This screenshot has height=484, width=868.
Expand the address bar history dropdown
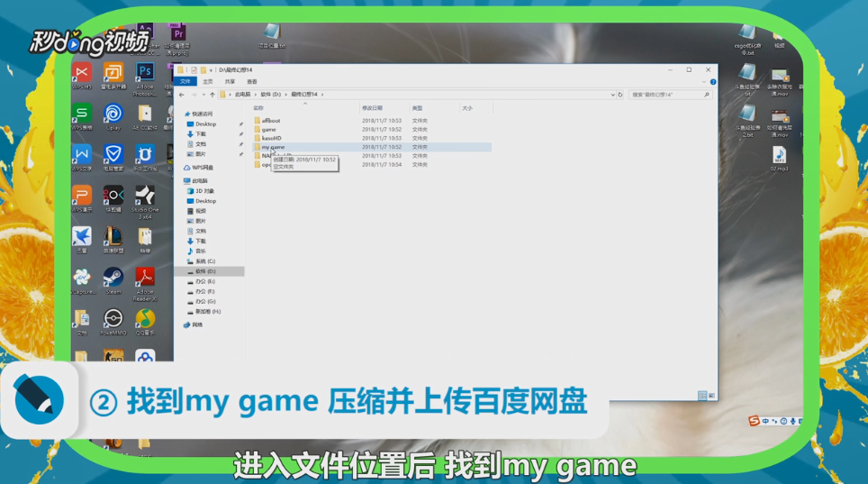612,95
